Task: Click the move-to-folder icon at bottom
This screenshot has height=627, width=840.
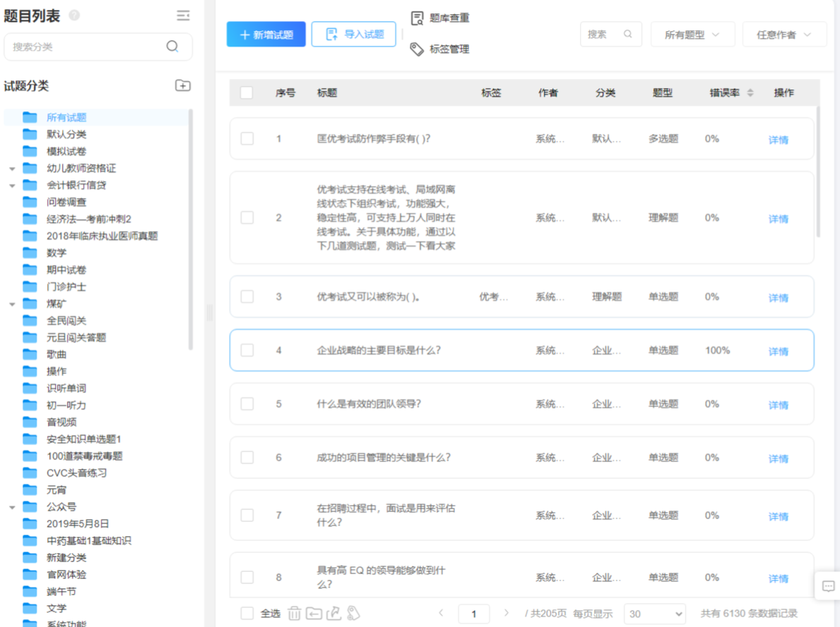Action: click(314, 613)
